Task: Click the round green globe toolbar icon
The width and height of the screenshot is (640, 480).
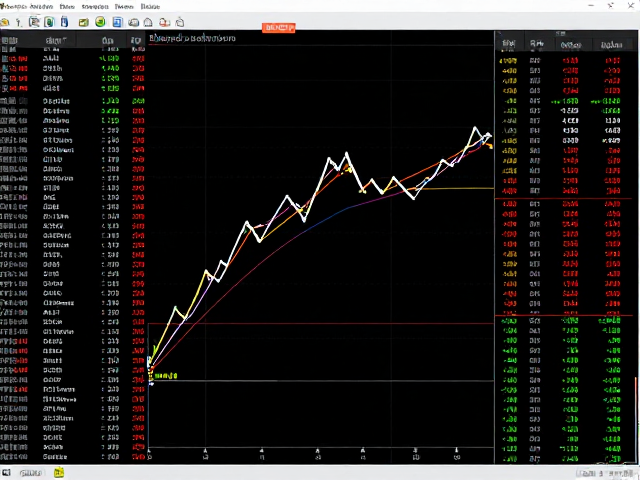Action: (x=100, y=22)
